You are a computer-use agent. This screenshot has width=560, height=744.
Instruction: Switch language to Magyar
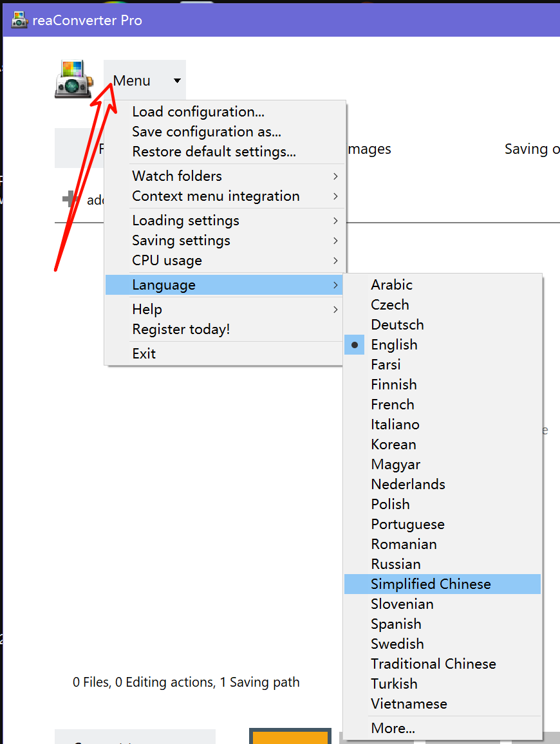[442, 464]
